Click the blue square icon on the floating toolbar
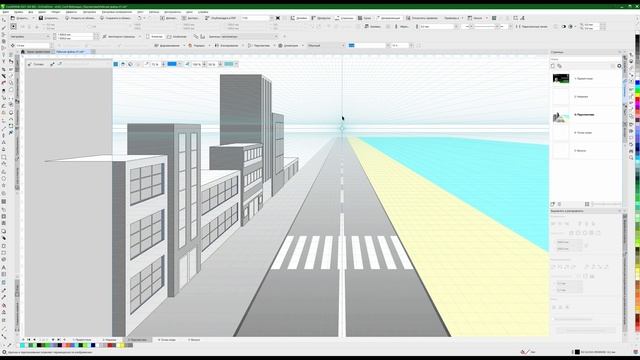Image resolution: width=640 pixels, height=360 pixels. tap(116, 64)
